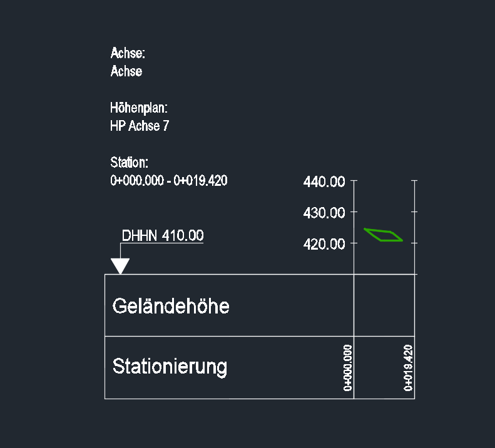Screen dimensions: 495x448
Task: Select the Achse: heading text
Action: tap(128, 53)
